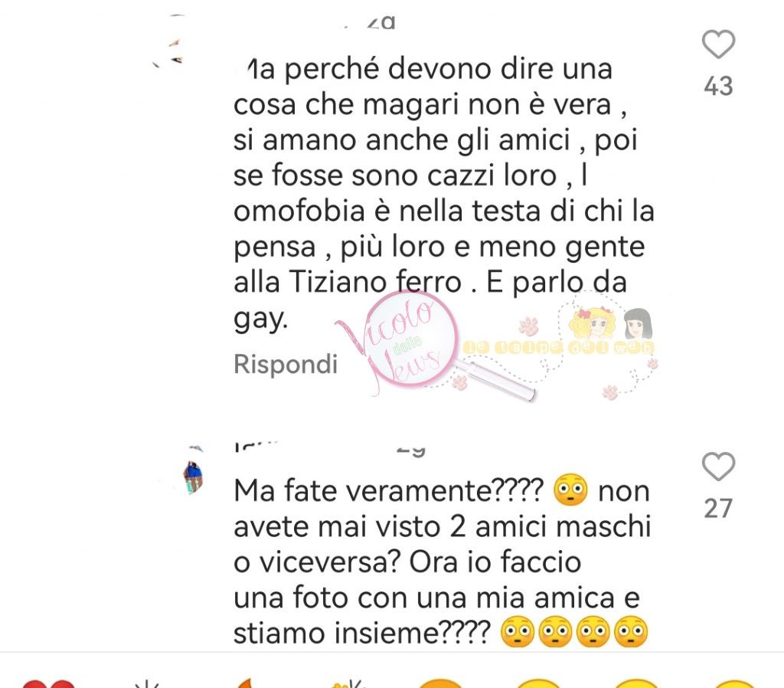Tap Rispondi under the first comment
784x688 pixels.
[286, 364]
